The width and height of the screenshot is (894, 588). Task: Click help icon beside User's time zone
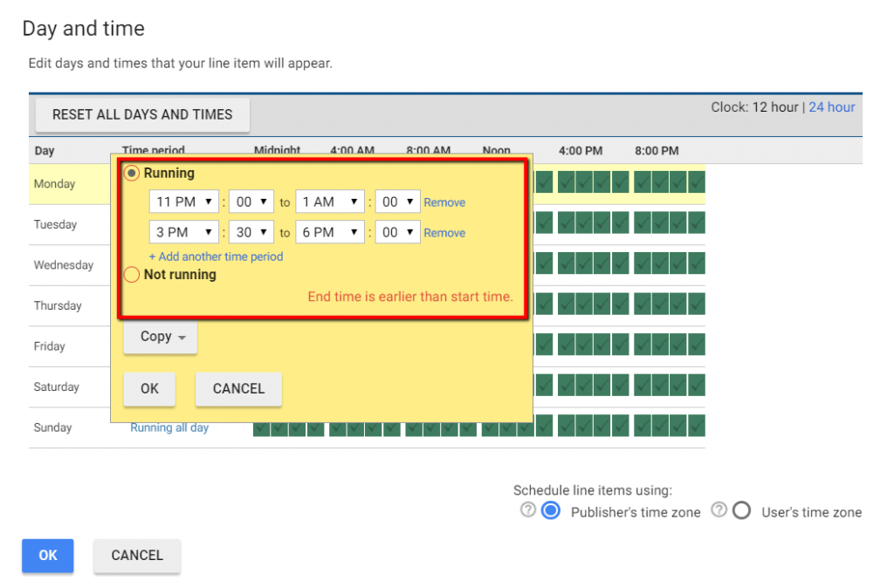(719, 510)
